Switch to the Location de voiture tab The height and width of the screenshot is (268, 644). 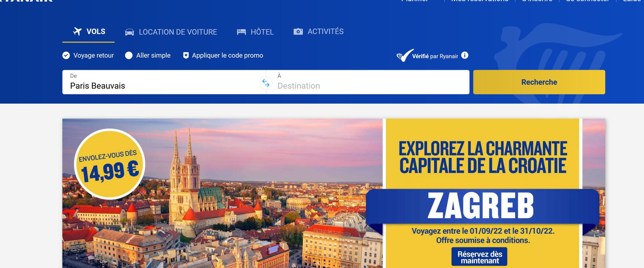tap(171, 32)
